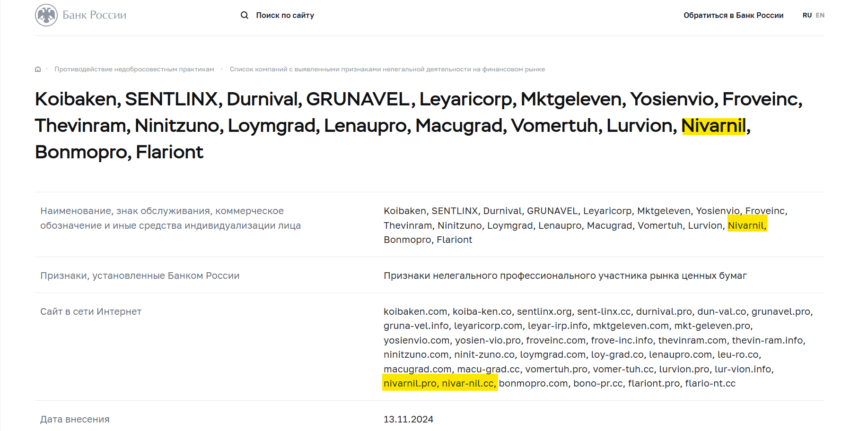Click the 'Дата внесения' label
Viewport: 850px width, 431px height.
click(x=75, y=419)
